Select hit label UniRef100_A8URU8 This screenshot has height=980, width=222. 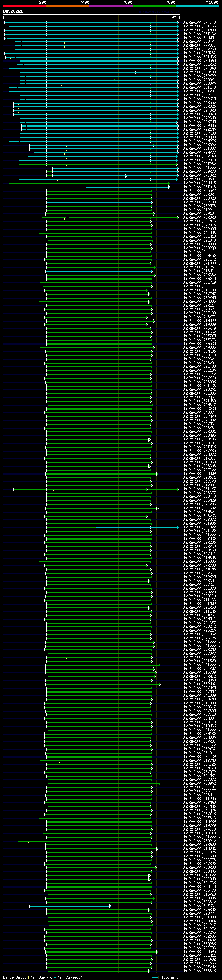tap(199, 867)
